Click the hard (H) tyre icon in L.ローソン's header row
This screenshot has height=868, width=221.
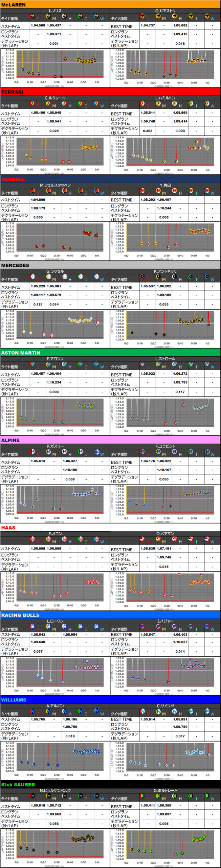coord(64,626)
